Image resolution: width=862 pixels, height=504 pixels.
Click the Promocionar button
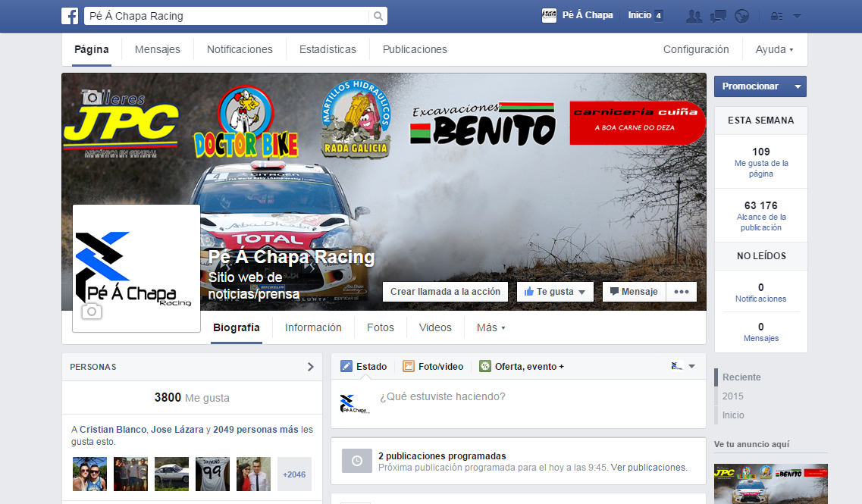click(x=751, y=86)
